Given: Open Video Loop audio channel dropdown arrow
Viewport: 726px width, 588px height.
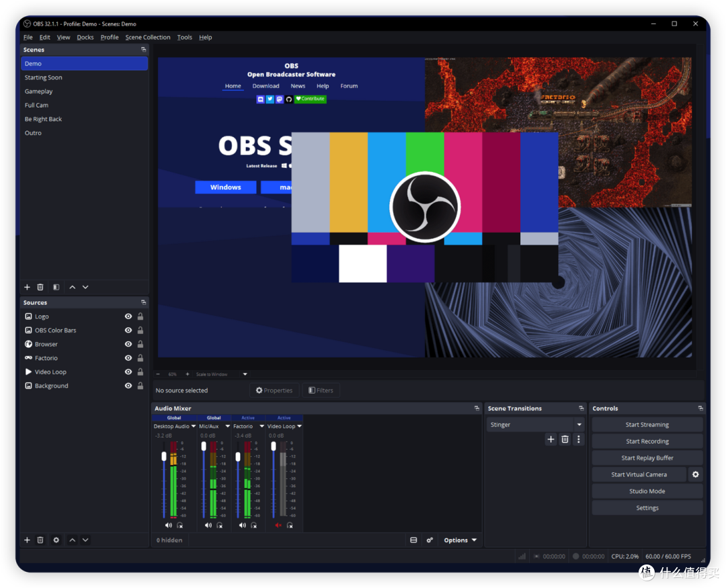Looking at the screenshot, I should [x=300, y=426].
